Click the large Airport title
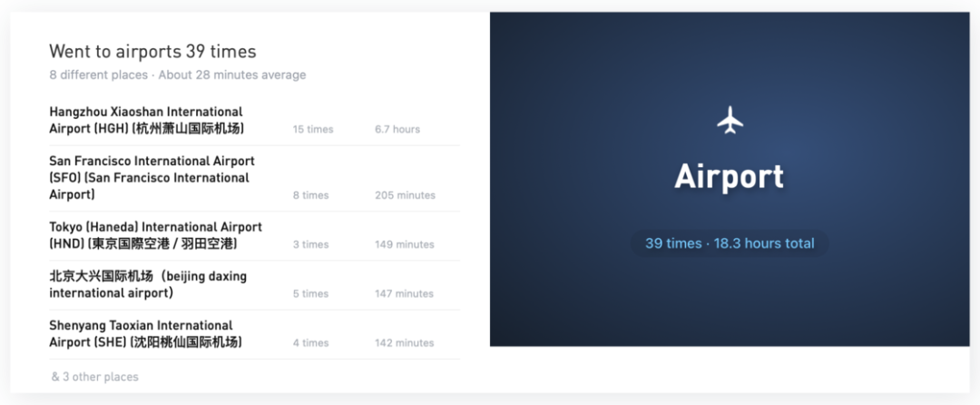This screenshot has height=405, width=980. (x=729, y=177)
